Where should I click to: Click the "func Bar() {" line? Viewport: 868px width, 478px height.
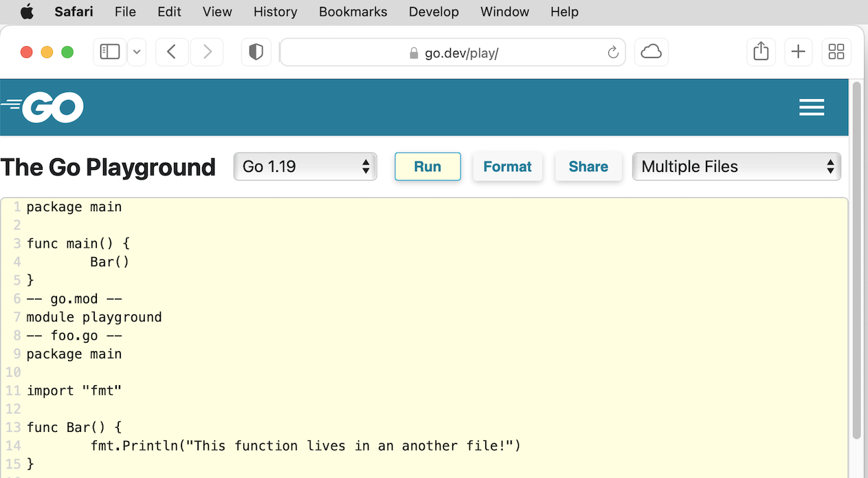[x=74, y=427]
